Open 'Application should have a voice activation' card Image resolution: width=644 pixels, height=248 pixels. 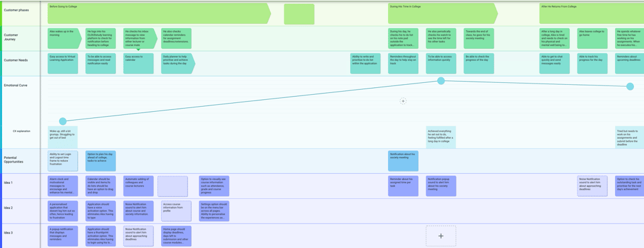coord(101,211)
